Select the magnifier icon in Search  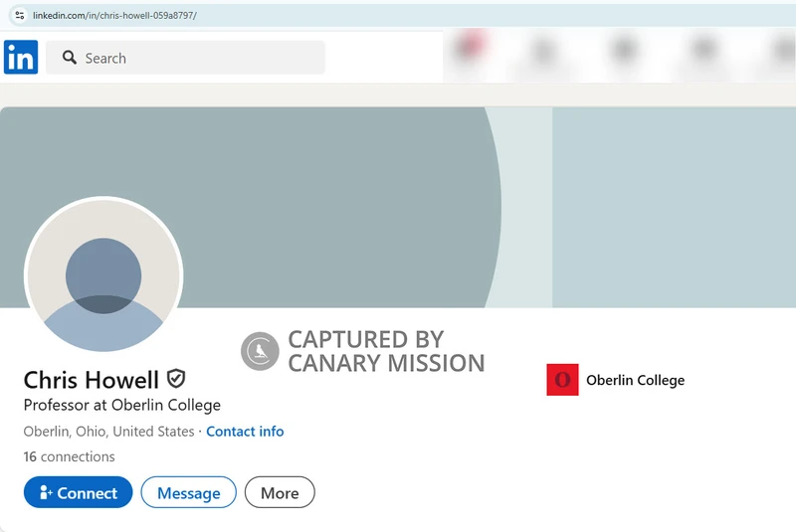pos(70,58)
